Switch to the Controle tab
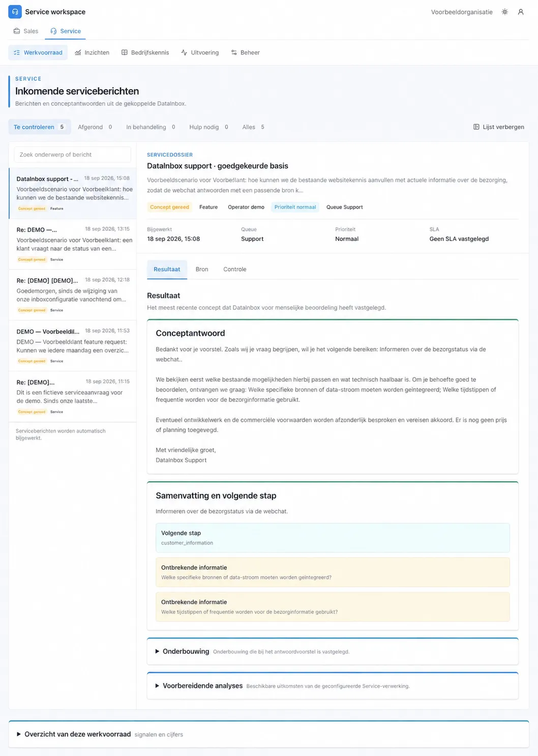The image size is (538, 756). pyautogui.click(x=234, y=269)
